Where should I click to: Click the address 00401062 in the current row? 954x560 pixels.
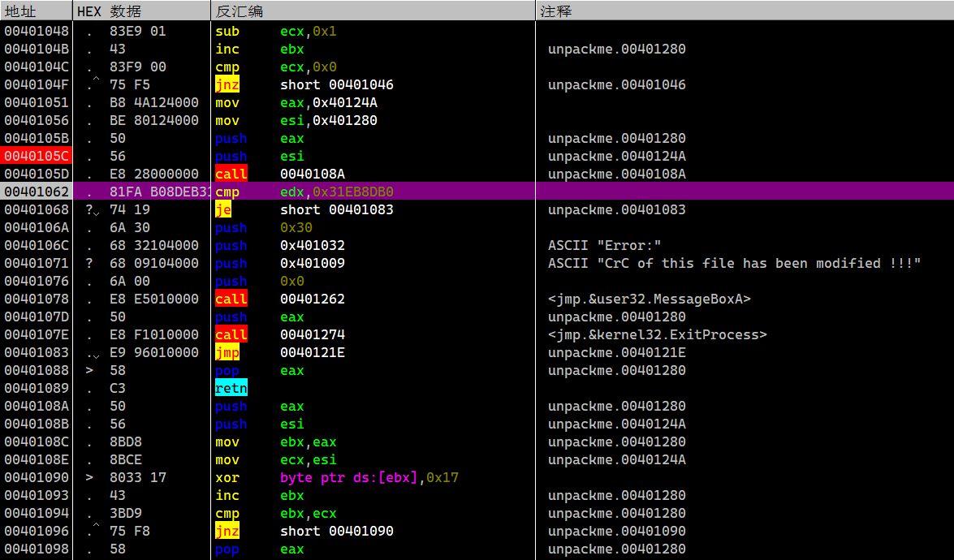(37, 192)
